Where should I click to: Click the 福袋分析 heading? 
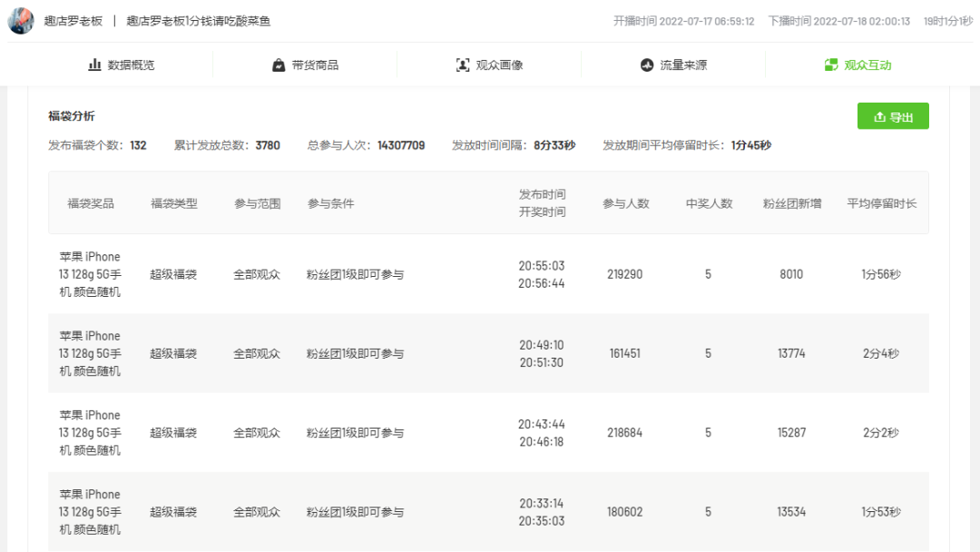click(72, 115)
